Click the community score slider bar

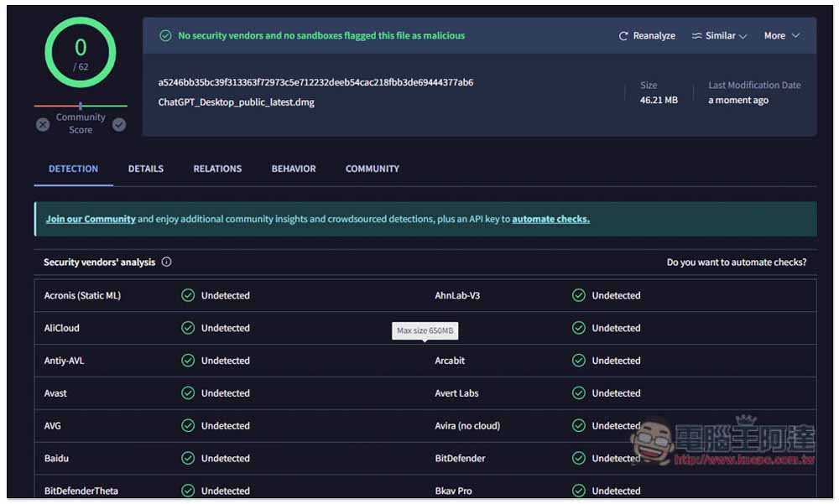(81, 106)
